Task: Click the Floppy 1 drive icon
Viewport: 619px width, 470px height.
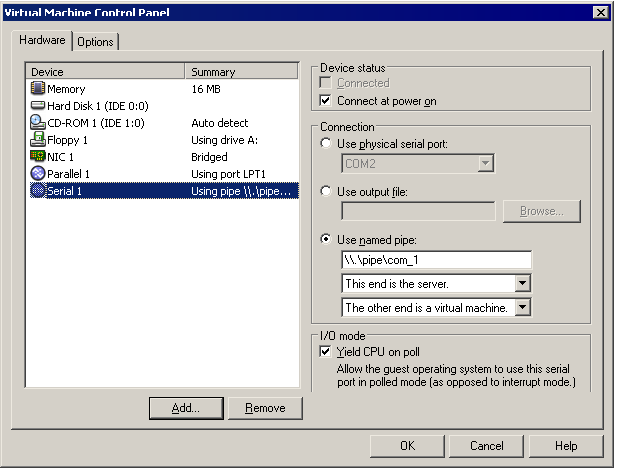Action: pos(38,140)
